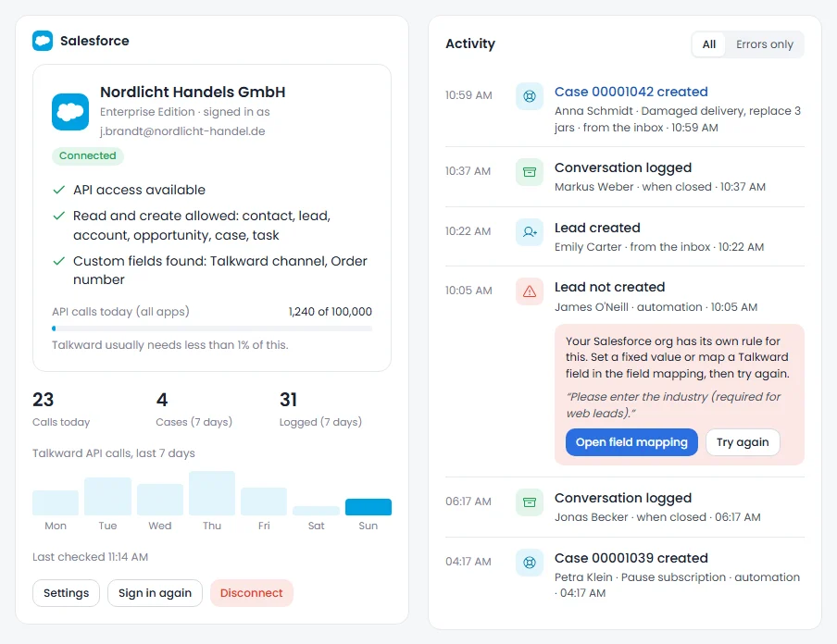The image size is (837, 644).
Task: Click Talkward API calls, last 7 days label
Action: coord(114,453)
